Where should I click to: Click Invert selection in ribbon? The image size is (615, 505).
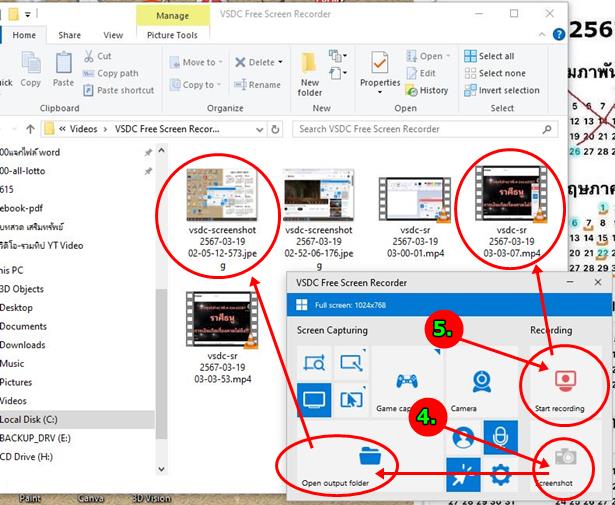[x=502, y=91]
